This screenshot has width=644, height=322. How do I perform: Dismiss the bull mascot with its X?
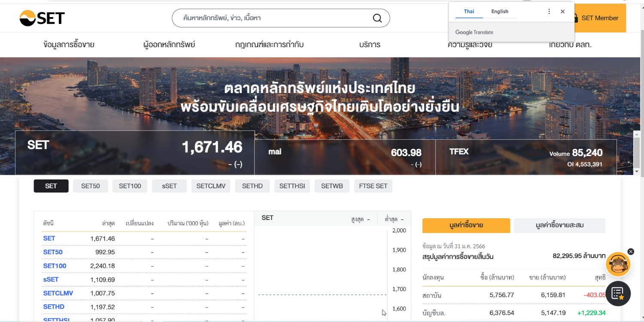click(631, 252)
